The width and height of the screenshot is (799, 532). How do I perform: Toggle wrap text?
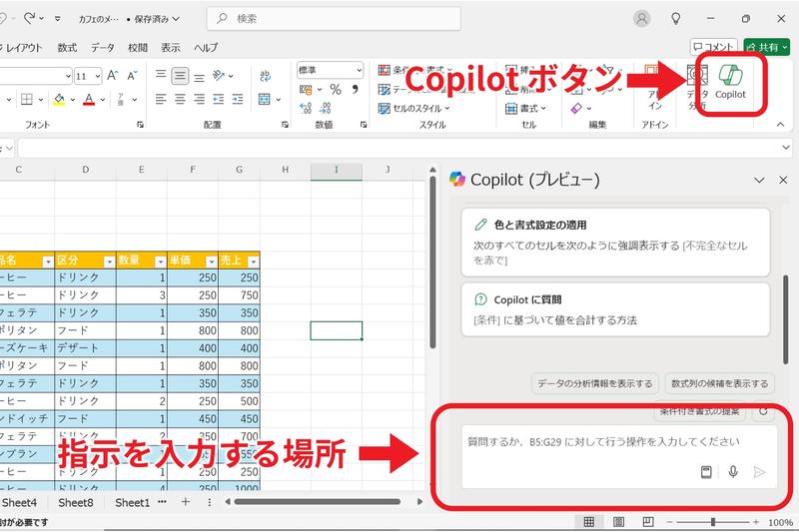[x=266, y=76]
